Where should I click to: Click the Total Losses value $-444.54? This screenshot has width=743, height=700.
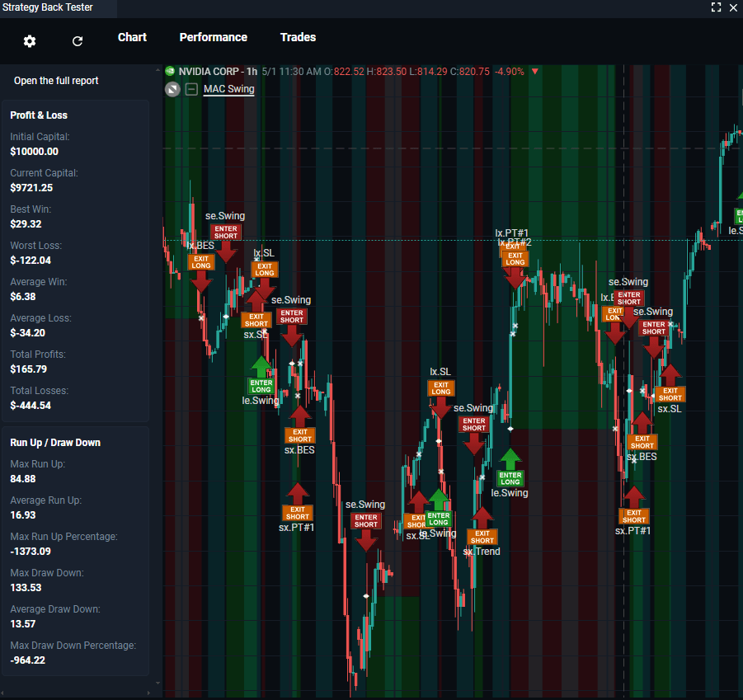[31, 406]
